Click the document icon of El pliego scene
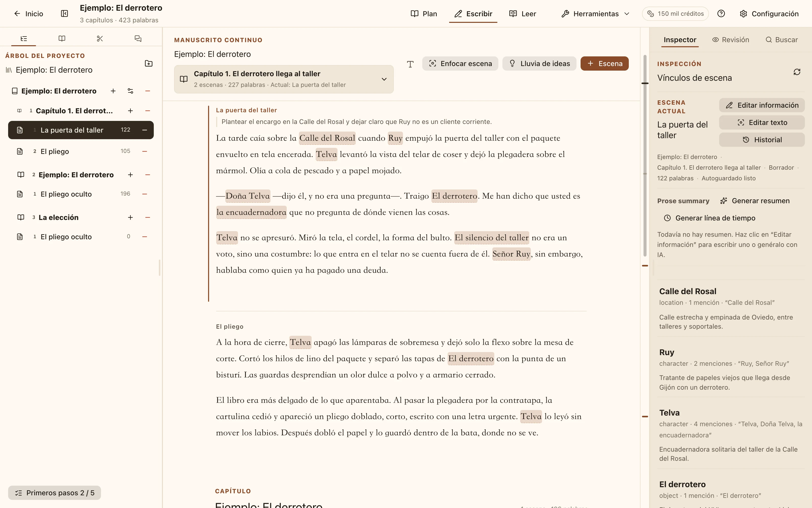Image resolution: width=812 pixels, height=508 pixels. 20,152
